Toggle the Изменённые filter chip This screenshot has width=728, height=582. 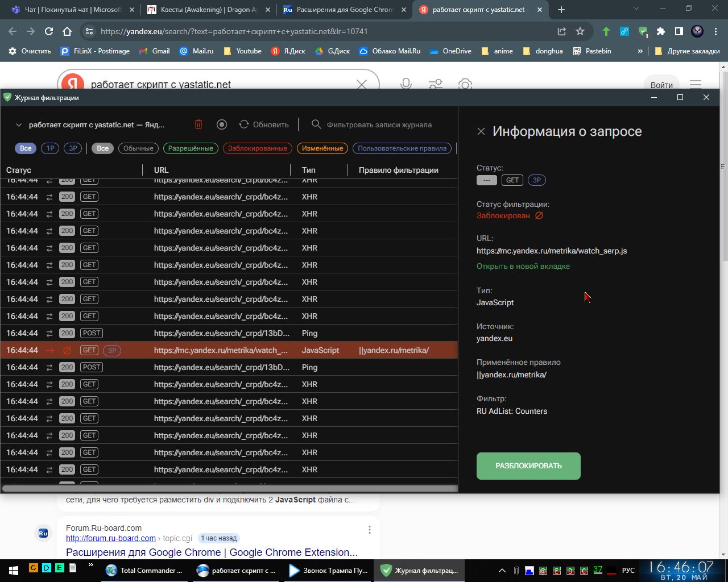coord(322,148)
